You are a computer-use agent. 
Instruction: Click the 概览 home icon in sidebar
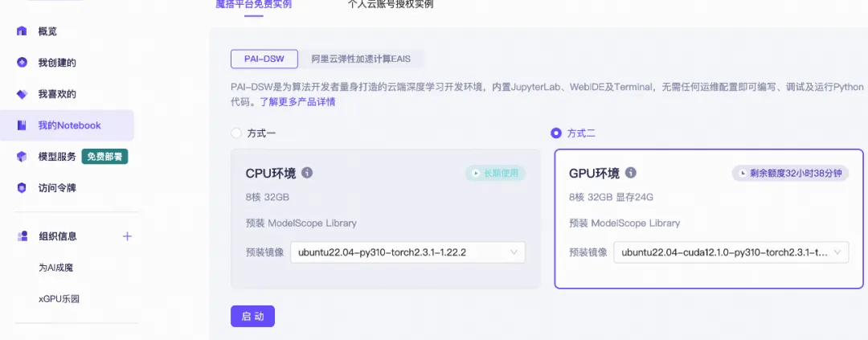tap(22, 31)
